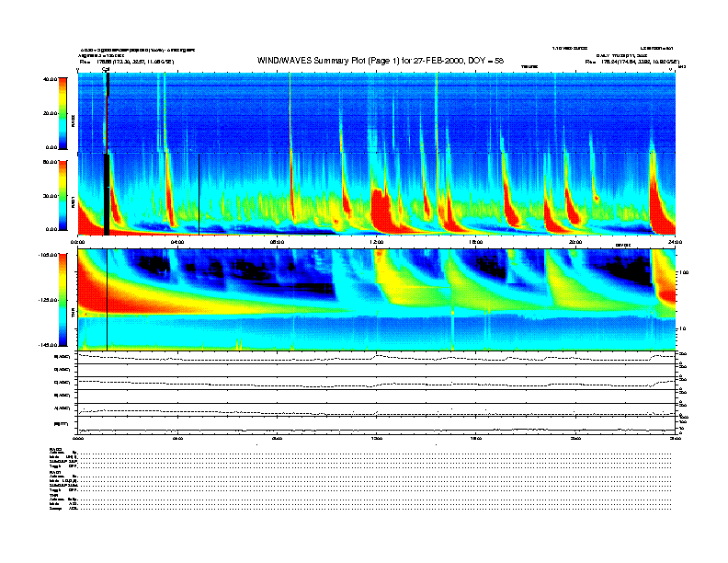Click the -145.00 label on TNR scale

(48, 345)
